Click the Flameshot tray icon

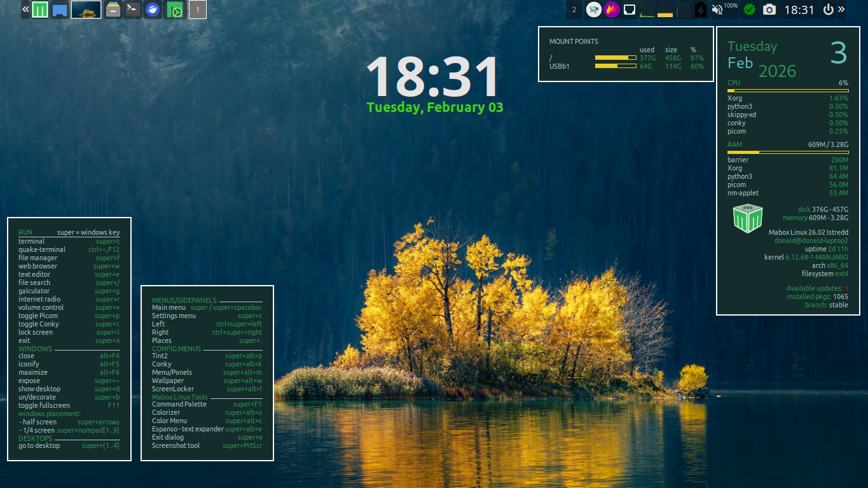coord(612,10)
